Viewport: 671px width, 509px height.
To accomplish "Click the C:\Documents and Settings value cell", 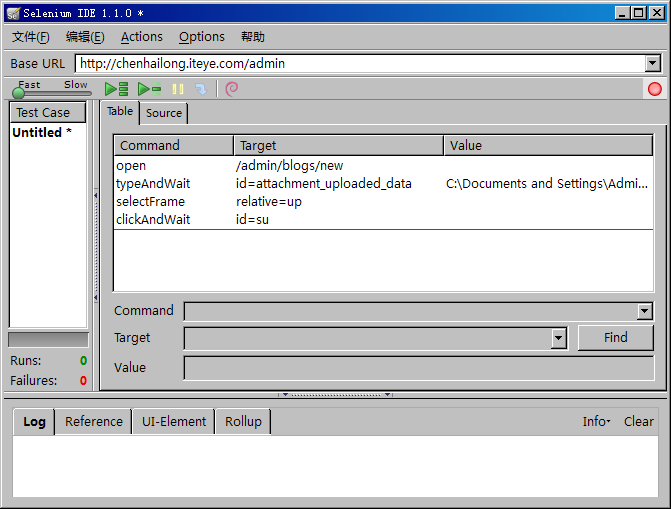I will [547, 184].
